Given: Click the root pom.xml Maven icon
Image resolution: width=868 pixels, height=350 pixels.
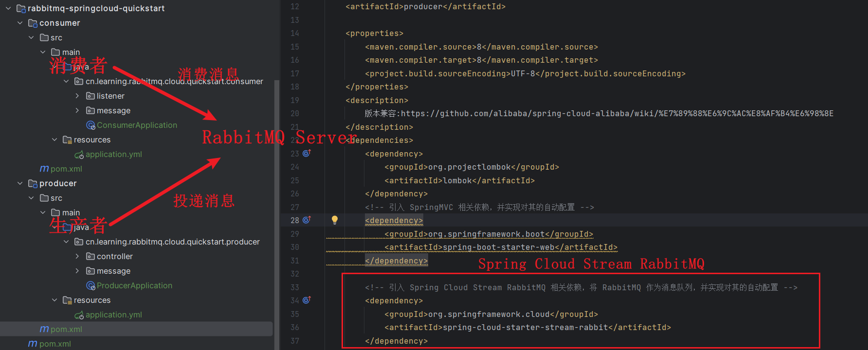Looking at the screenshot, I should point(33,344).
